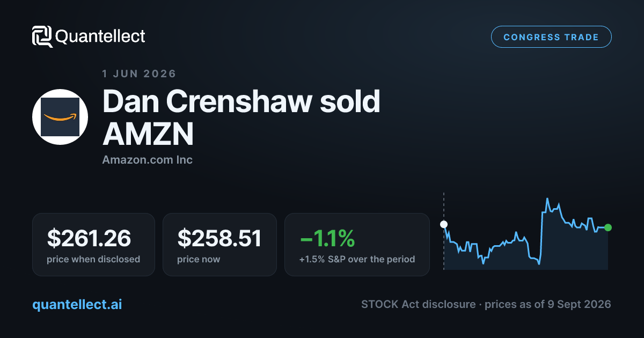Click the S&P comparison text
Screen dimensions: 644x338
[357, 260]
